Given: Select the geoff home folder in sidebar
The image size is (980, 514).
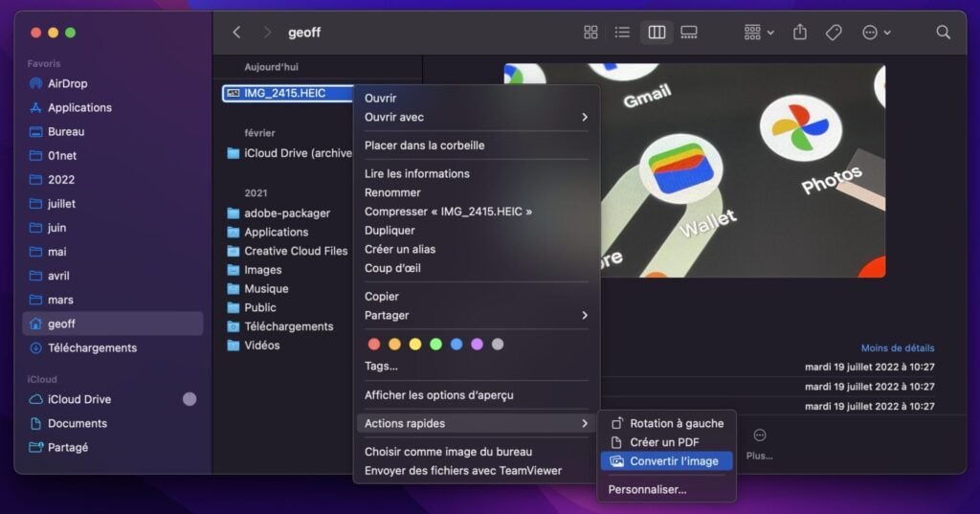Looking at the screenshot, I should [x=113, y=324].
